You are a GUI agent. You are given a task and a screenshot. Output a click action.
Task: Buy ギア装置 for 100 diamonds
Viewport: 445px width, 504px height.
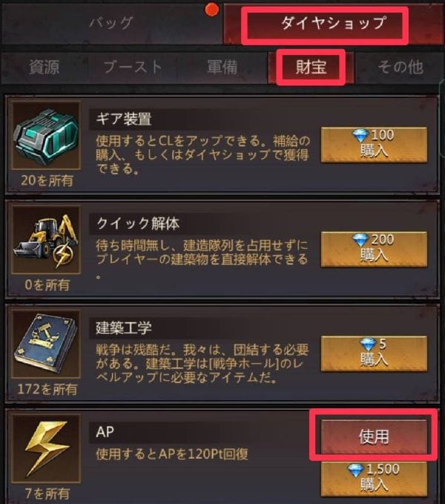point(374,145)
